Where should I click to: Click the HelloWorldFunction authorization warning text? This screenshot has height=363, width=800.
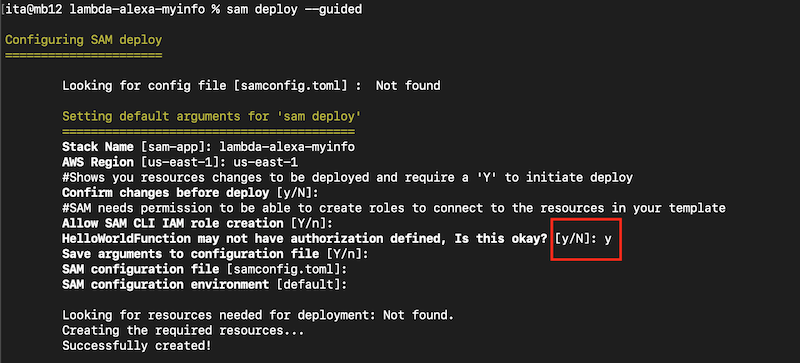(305, 239)
